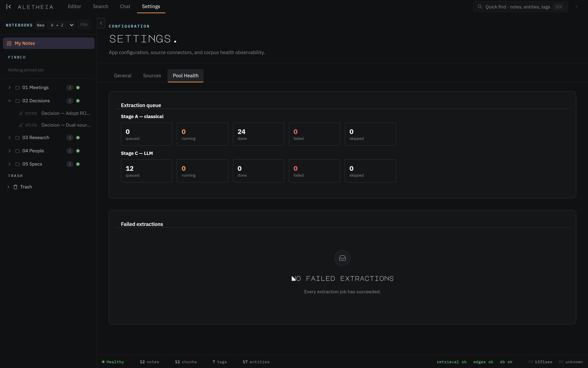Click the retrieval ok status
The image size is (588, 368).
pyautogui.click(x=451, y=362)
